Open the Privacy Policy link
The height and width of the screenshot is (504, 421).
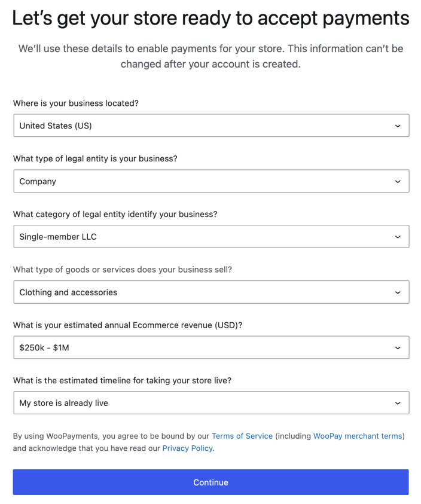(187, 448)
